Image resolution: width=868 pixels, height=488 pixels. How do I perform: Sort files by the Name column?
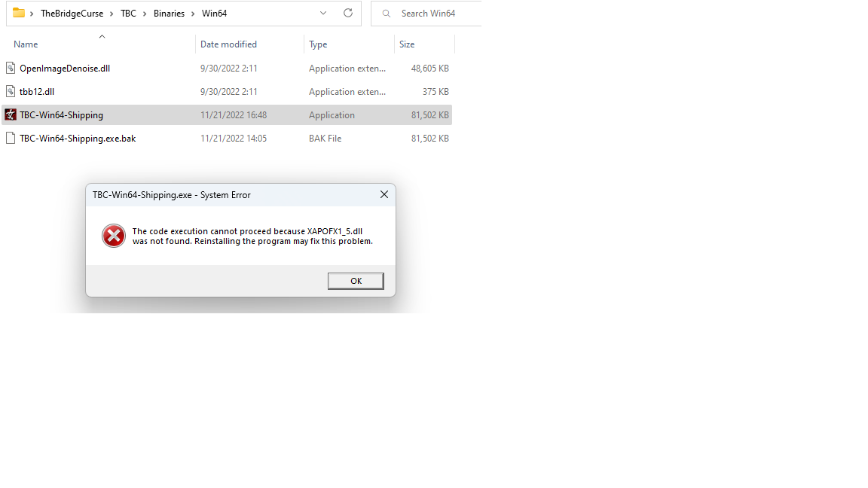click(x=26, y=44)
